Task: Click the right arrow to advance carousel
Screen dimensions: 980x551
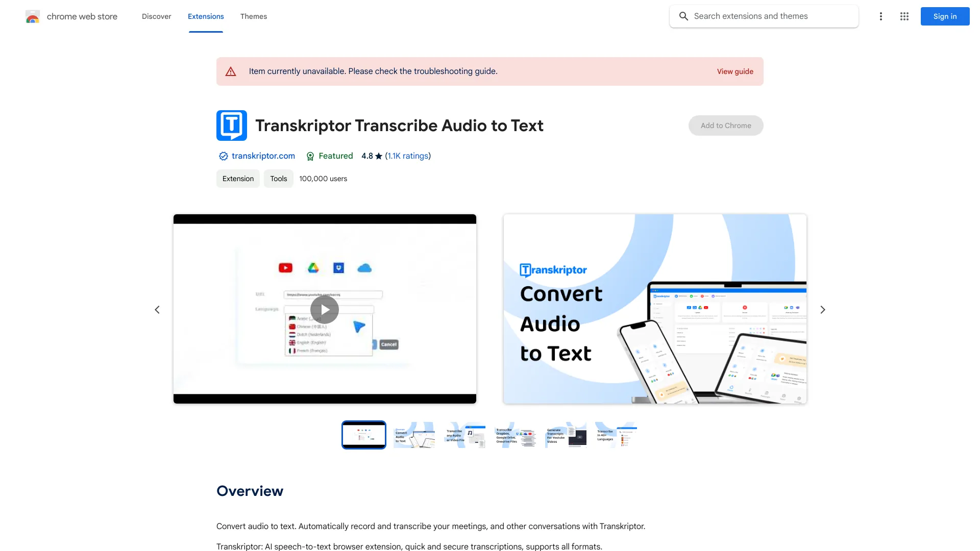Action: pyautogui.click(x=822, y=309)
